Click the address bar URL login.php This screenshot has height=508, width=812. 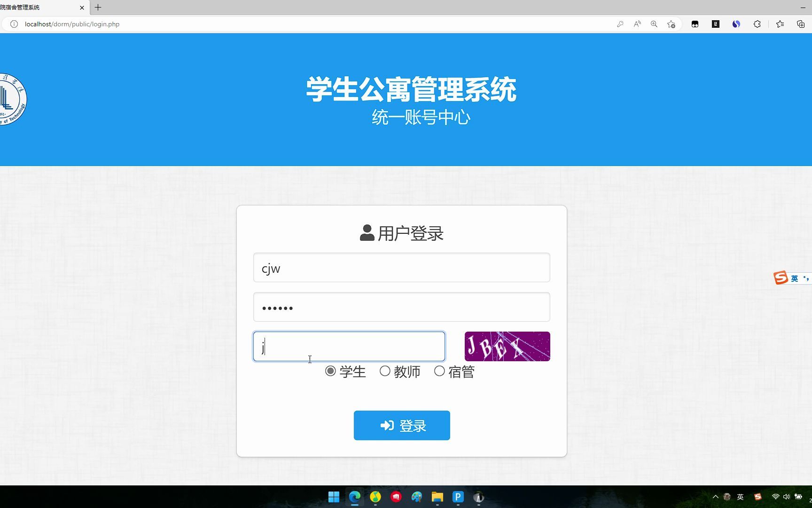(72, 24)
